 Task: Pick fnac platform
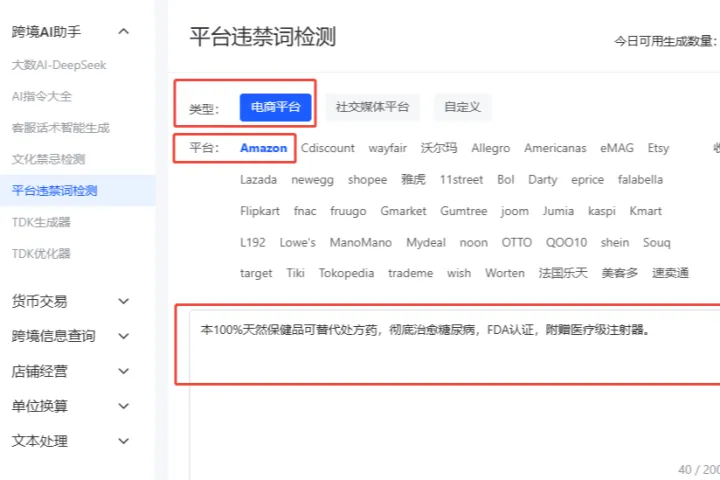coord(305,211)
